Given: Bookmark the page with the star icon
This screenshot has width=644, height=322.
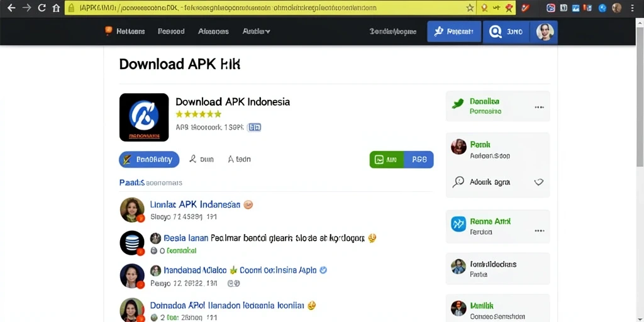Looking at the screenshot, I should (x=470, y=8).
